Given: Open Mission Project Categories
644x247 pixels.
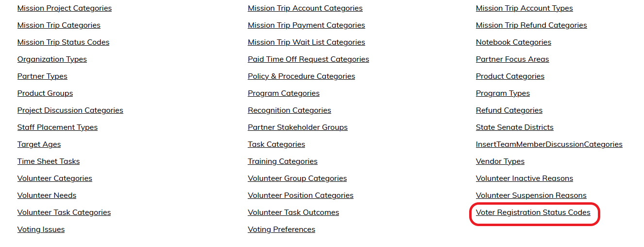Looking at the screenshot, I should coord(65,8).
